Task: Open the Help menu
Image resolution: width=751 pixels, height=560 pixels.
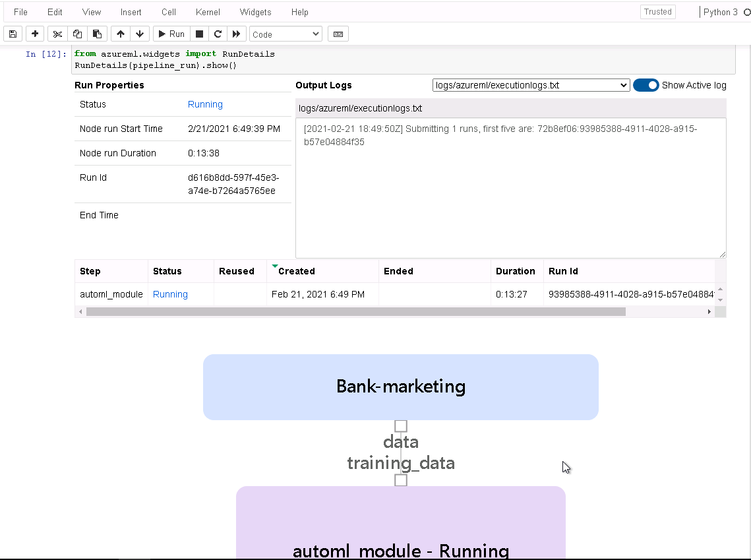Action: pyautogui.click(x=300, y=12)
